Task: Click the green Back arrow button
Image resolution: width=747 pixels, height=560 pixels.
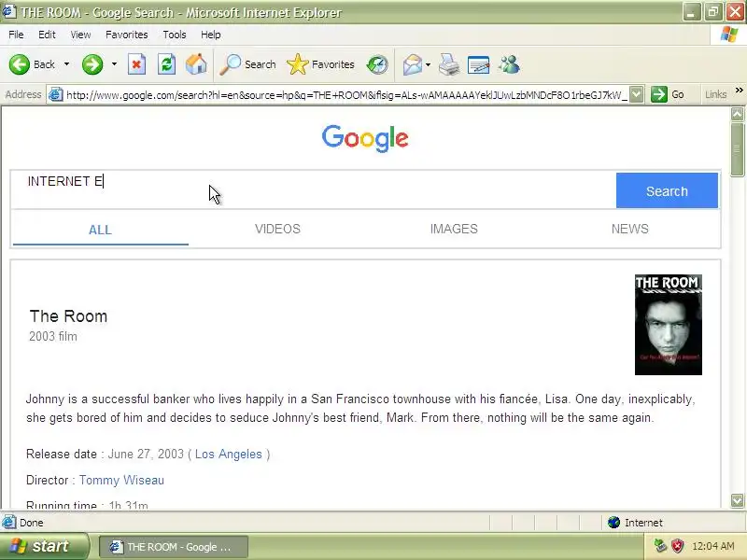Action: point(20,64)
